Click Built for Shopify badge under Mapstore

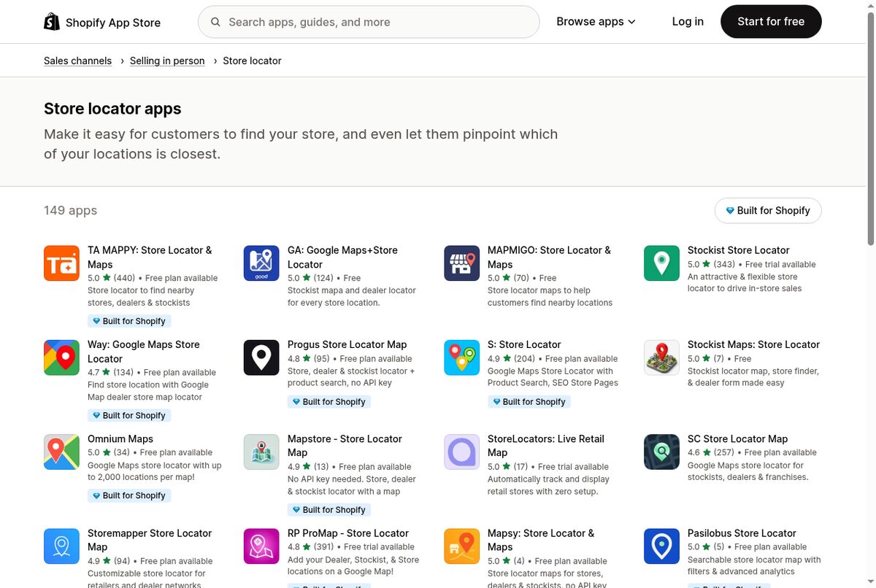tap(329, 510)
